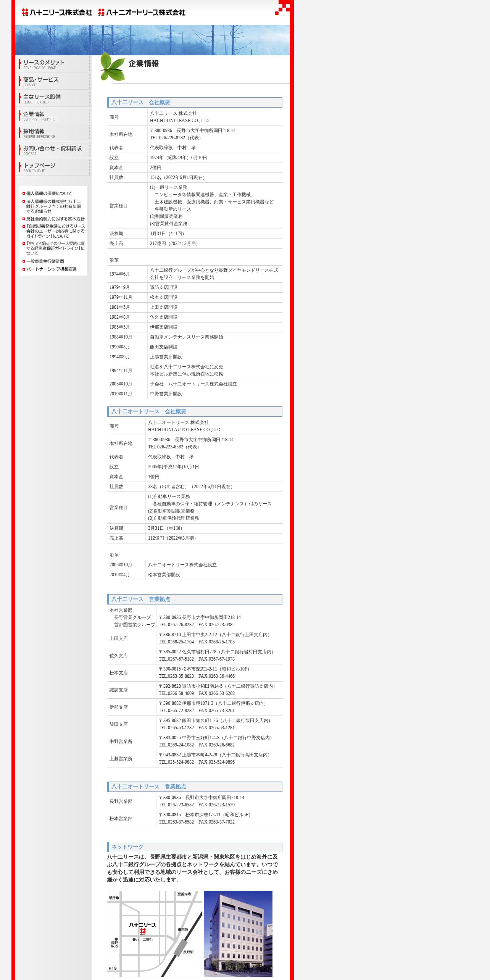
Task: Click the ネットワーク section heading
Action: 195,847
